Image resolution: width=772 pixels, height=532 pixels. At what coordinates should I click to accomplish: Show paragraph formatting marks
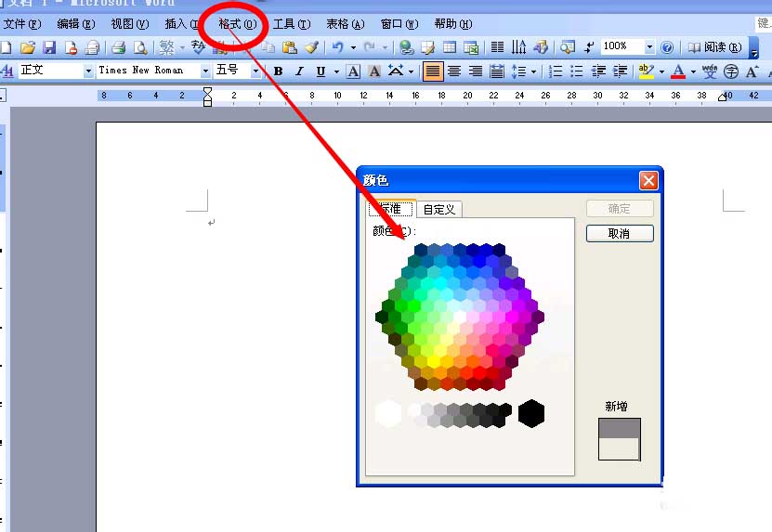pos(589,47)
